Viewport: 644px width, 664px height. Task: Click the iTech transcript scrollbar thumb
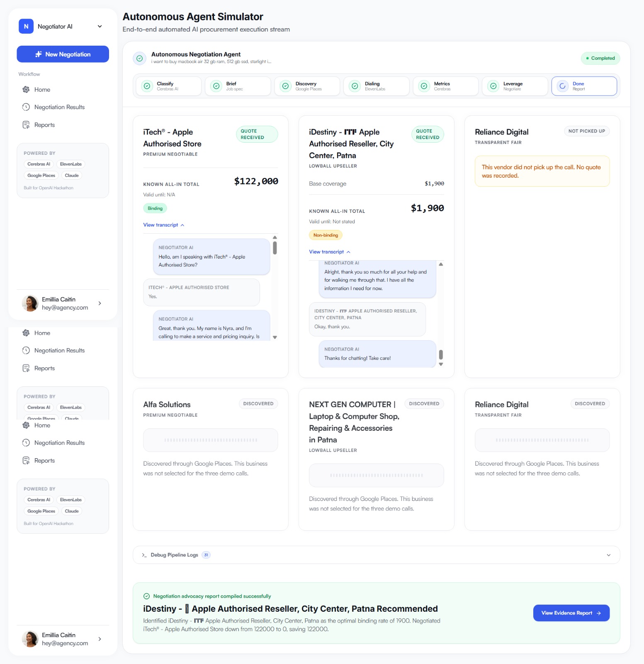[275, 248]
